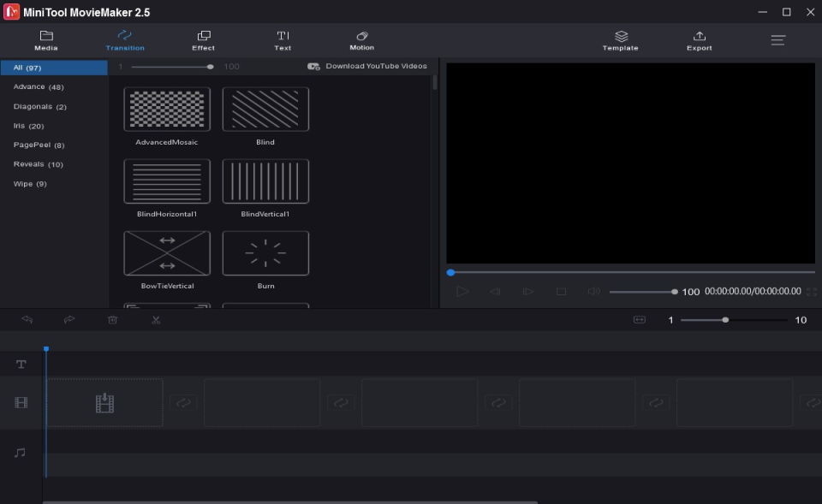Switch to the Effect tab
822x504 pixels.
coord(204,40)
